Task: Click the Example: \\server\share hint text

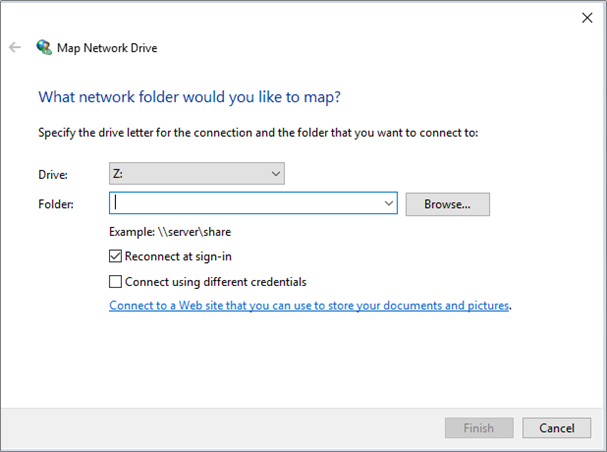Action: (x=170, y=232)
